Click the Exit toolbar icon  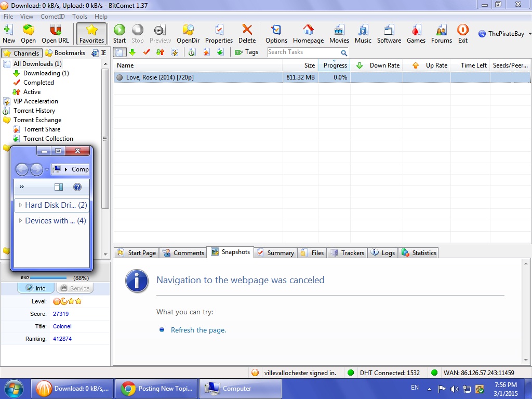(x=463, y=34)
